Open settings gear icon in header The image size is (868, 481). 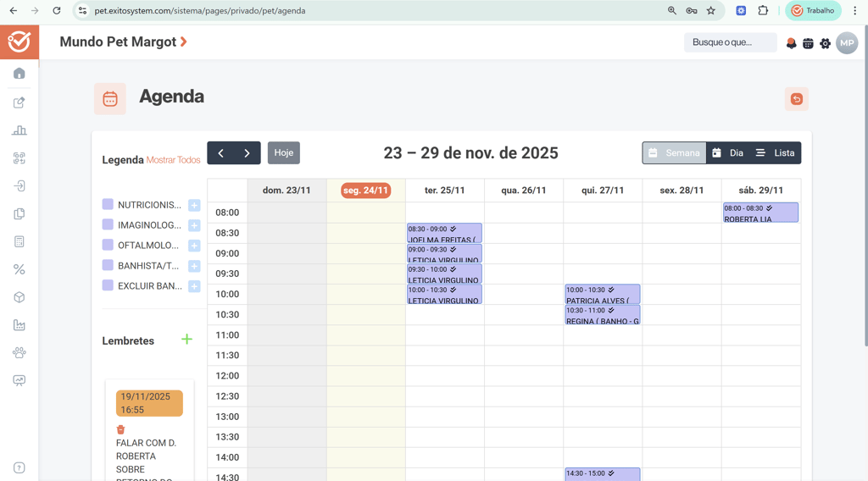coord(826,43)
